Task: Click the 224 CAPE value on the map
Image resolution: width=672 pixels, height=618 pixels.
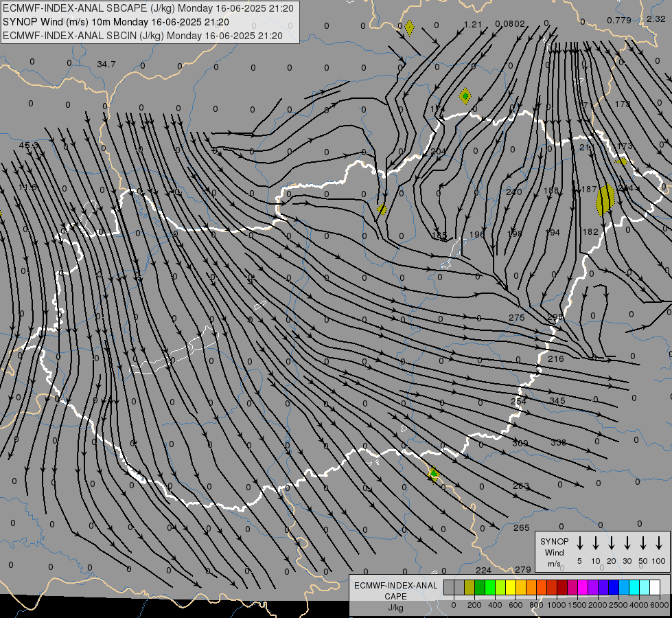Action: 484,571
